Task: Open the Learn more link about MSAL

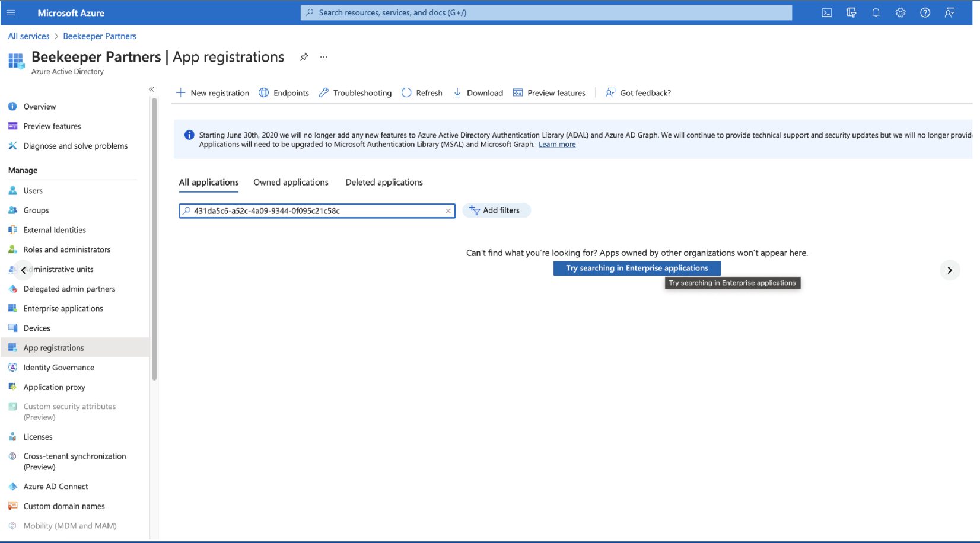Action: (x=556, y=144)
